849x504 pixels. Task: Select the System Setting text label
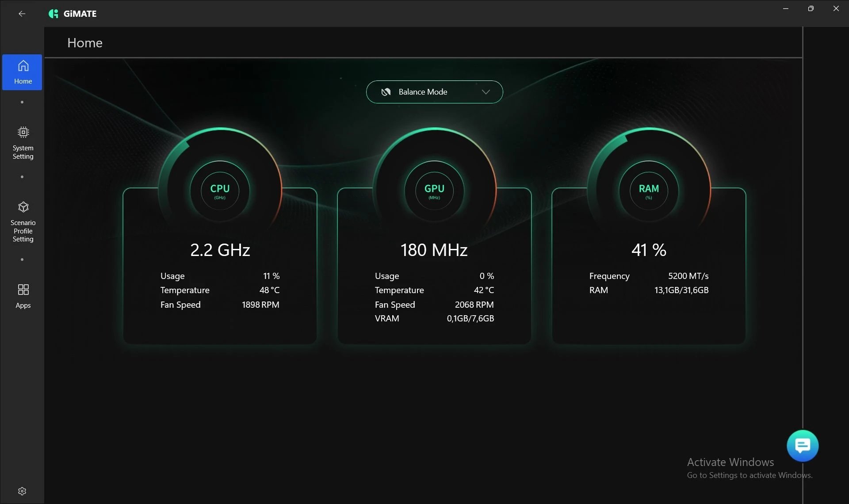(23, 152)
